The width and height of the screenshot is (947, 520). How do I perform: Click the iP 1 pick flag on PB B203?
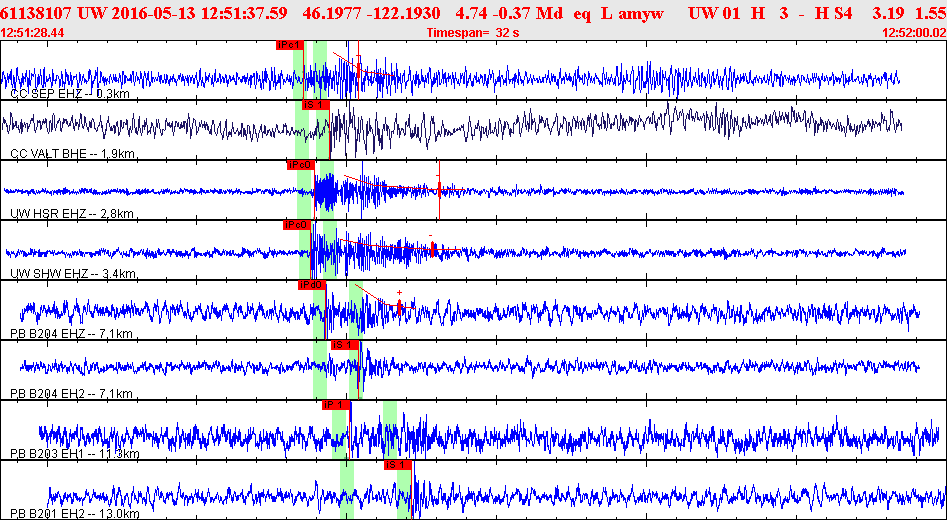(335, 405)
